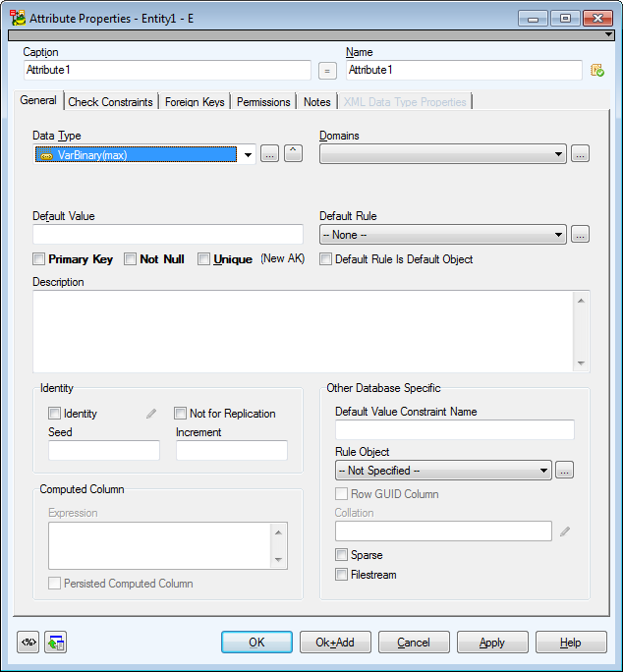
Task: Close the Attribute Properties dialog
Action: (x=597, y=19)
